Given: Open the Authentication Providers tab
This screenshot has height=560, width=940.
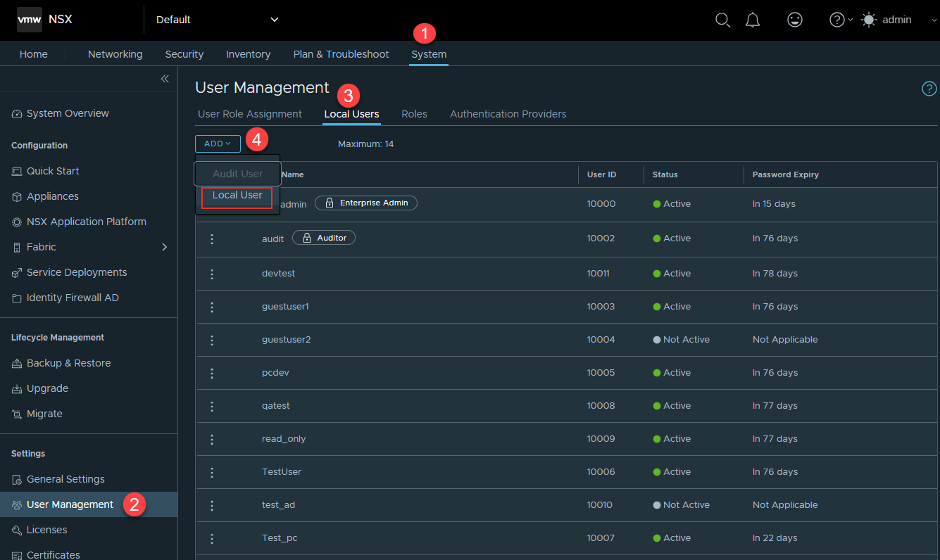Looking at the screenshot, I should coord(508,114).
